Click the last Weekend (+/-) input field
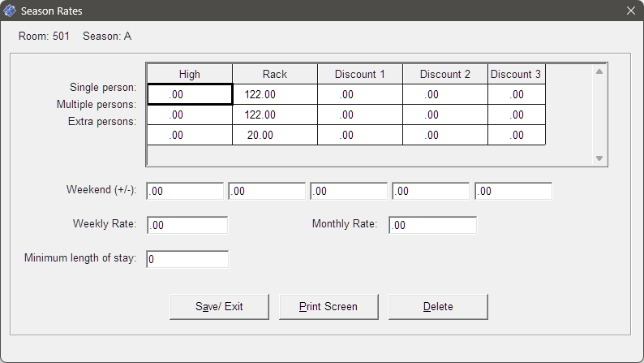The height and width of the screenshot is (363, 644). (x=513, y=191)
